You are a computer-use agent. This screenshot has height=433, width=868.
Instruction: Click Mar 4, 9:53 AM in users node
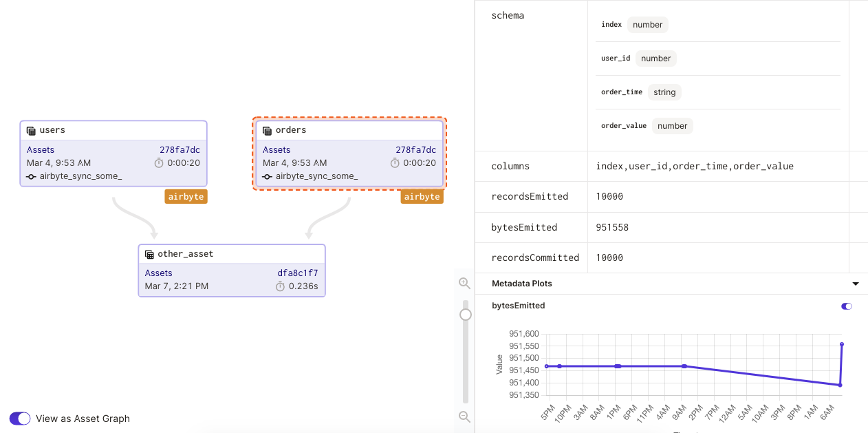coord(59,163)
